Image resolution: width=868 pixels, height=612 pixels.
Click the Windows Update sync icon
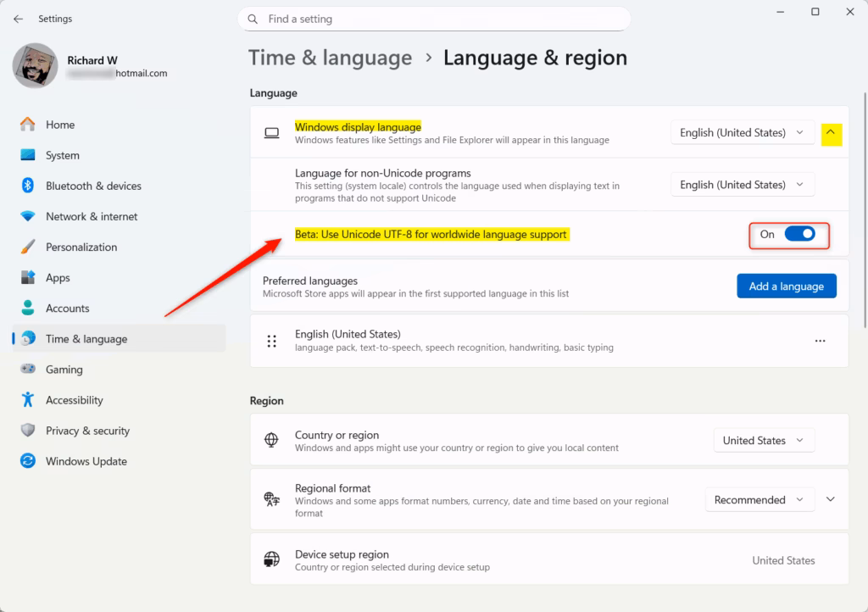(x=27, y=460)
